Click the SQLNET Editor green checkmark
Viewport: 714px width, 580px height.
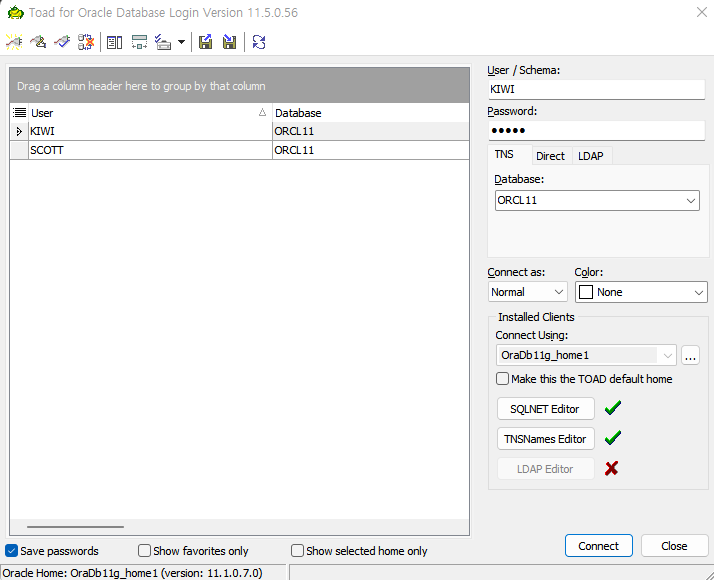pos(613,407)
